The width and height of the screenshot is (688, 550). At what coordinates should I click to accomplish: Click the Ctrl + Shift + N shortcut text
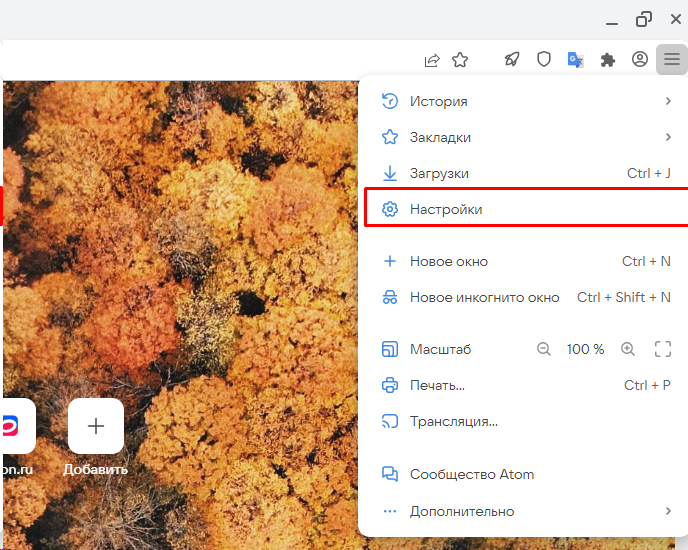pyautogui.click(x=624, y=298)
